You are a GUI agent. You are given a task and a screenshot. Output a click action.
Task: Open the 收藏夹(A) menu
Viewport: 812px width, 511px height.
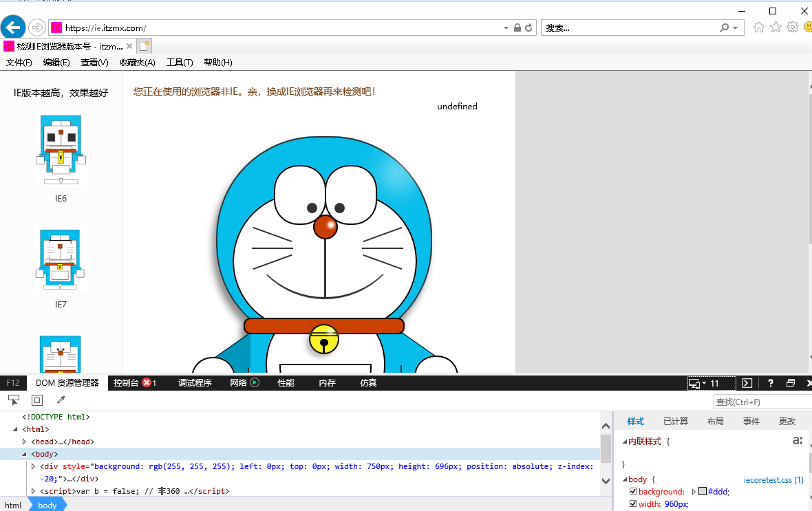pos(138,62)
